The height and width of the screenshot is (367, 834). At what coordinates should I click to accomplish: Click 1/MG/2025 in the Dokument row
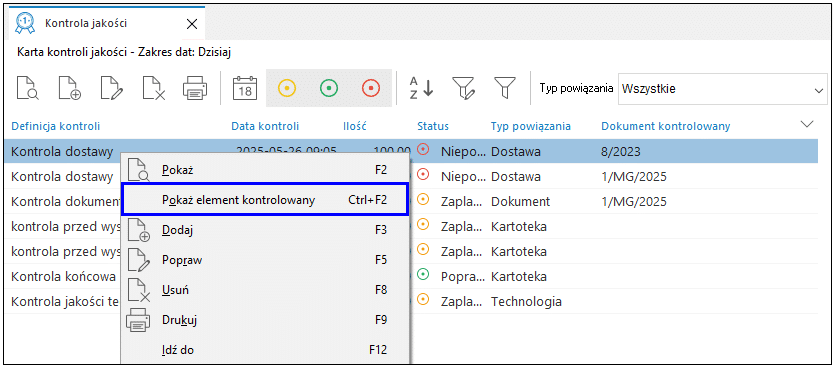point(634,202)
